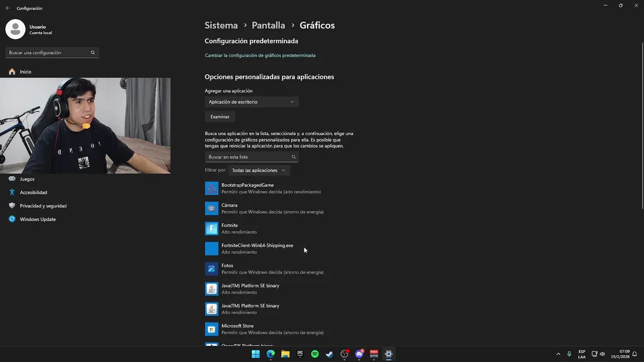
Task: Select FortniteClient-Win64-Shipping.exe entry text
Action: pos(257,245)
